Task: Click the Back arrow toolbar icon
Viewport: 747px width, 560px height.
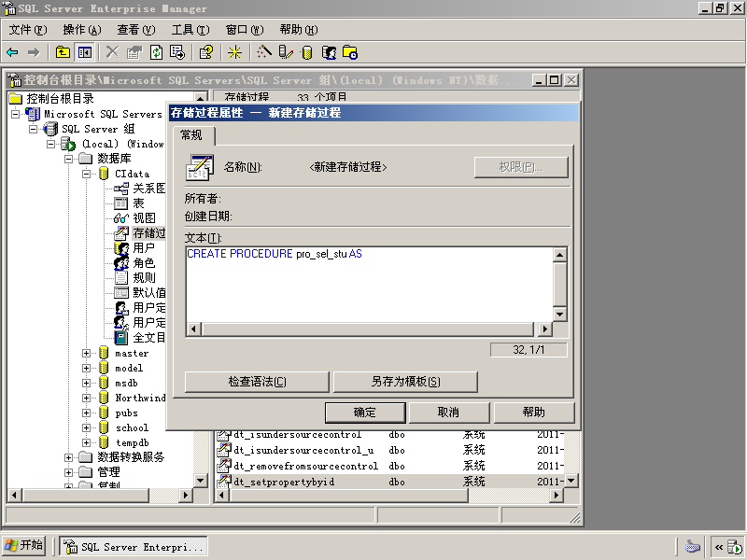Action: tap(12, 52)
